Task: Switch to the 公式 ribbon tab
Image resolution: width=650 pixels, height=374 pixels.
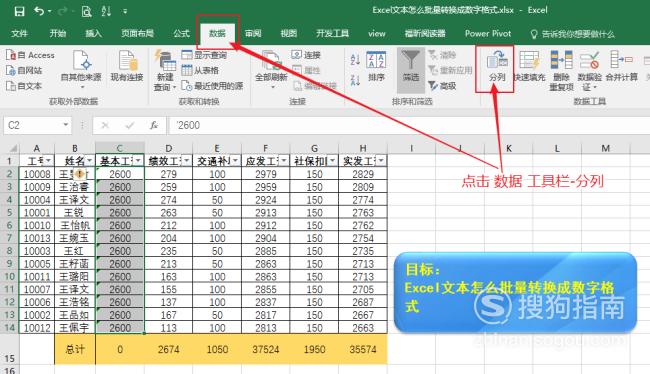Action: pos(182,34)
